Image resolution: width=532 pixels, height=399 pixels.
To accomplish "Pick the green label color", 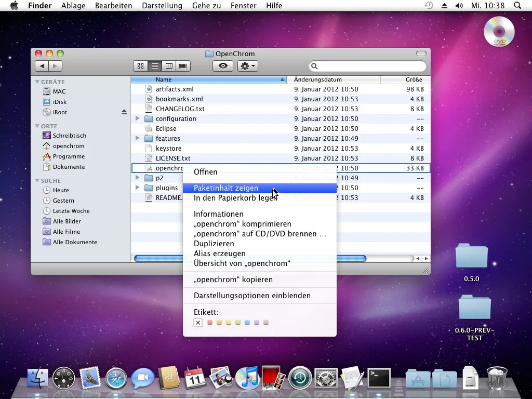I will (238, 322).
